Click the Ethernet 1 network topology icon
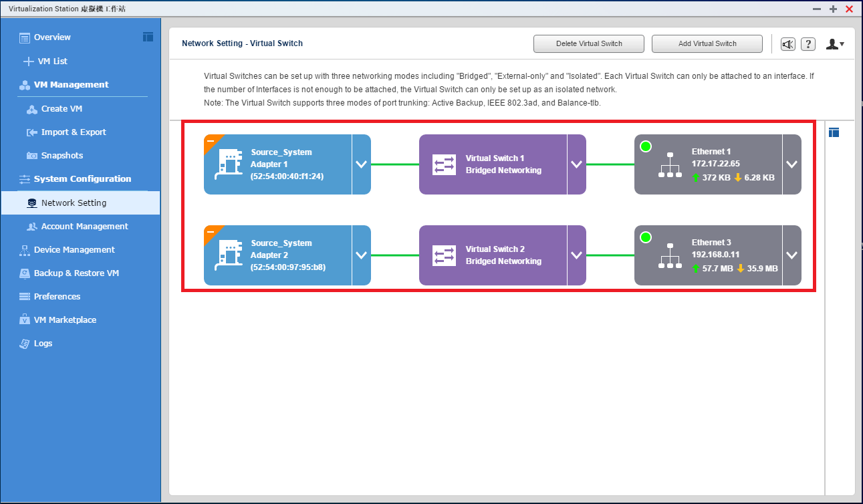 tap(670, 164)
